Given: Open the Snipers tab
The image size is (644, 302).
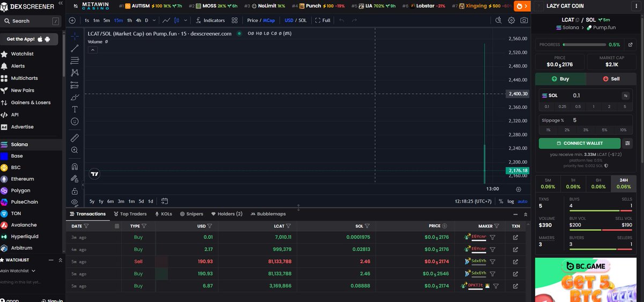Looking at the screenshot, I should (192, 213).
